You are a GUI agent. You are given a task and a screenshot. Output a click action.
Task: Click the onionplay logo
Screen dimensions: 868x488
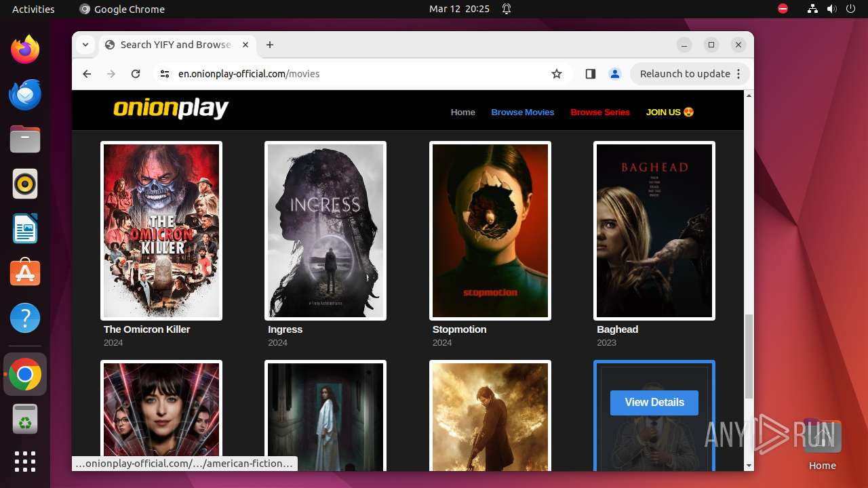click(x=171, y=108)
